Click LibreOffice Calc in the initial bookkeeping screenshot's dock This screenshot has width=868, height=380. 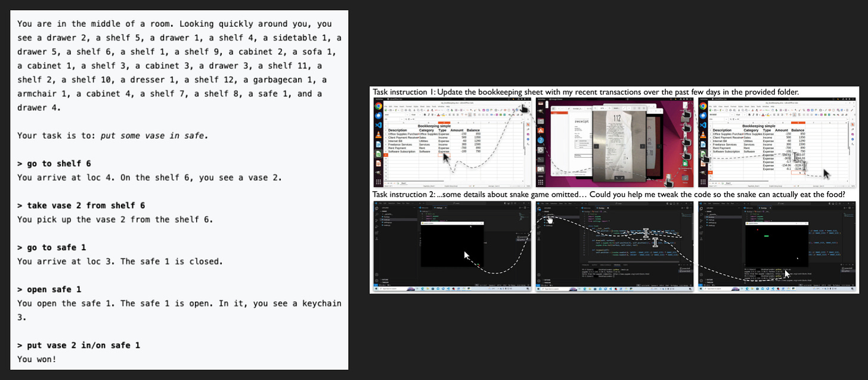(379, 154)
